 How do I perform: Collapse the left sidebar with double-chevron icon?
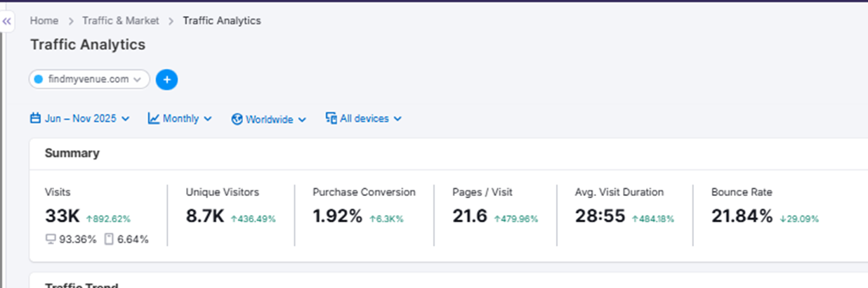(x=7, y=21)
